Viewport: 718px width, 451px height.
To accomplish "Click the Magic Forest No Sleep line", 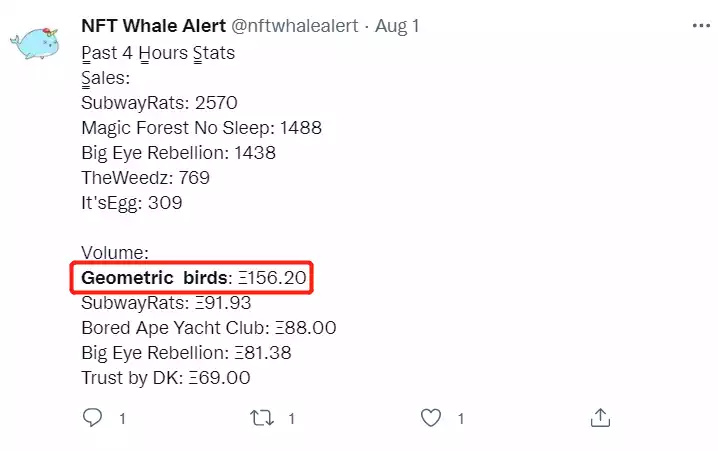I will (201, 127).
